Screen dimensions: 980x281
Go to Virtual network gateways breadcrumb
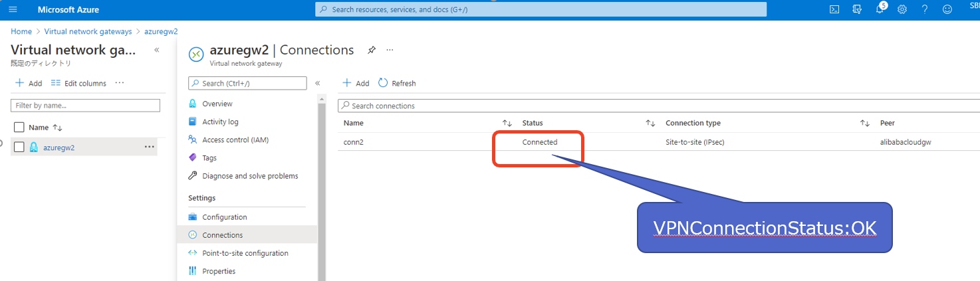[88, 31]
